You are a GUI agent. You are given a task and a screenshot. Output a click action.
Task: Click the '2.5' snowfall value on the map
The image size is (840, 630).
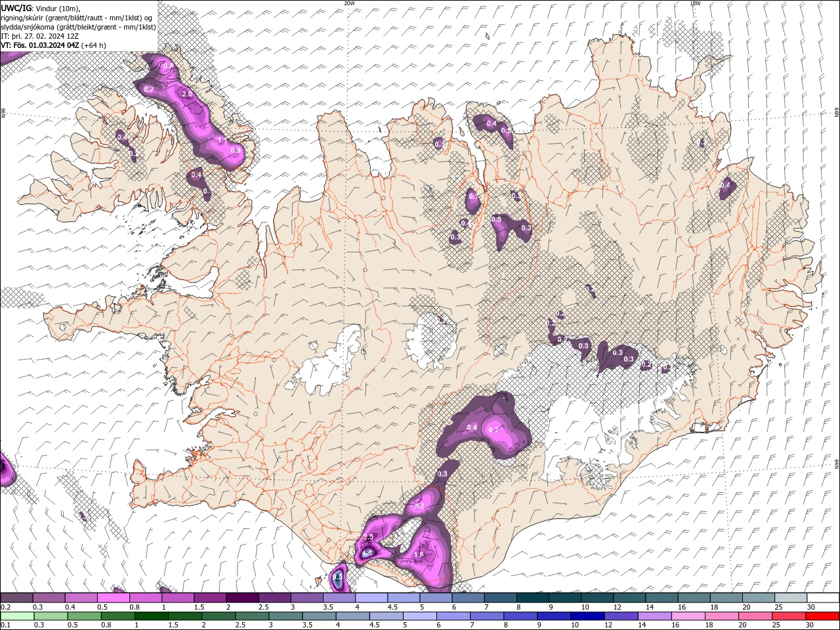point(368,537)
